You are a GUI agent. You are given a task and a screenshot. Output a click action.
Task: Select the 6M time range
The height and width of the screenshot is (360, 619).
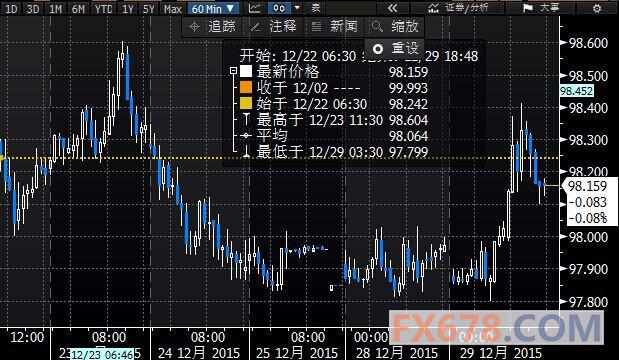pyautogui.click(x=79, y=8)
